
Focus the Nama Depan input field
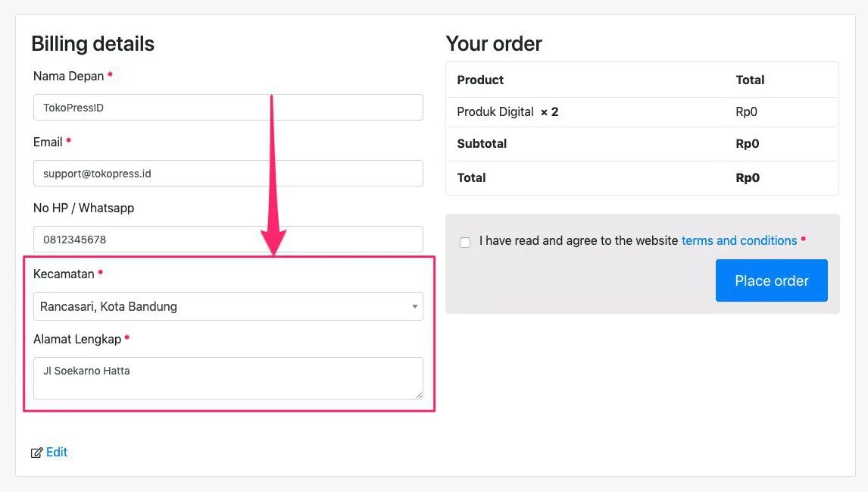coord(228,107)
